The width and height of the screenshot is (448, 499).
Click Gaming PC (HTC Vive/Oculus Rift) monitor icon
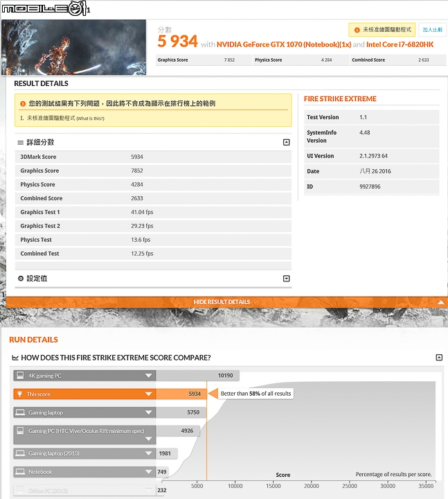20,431
